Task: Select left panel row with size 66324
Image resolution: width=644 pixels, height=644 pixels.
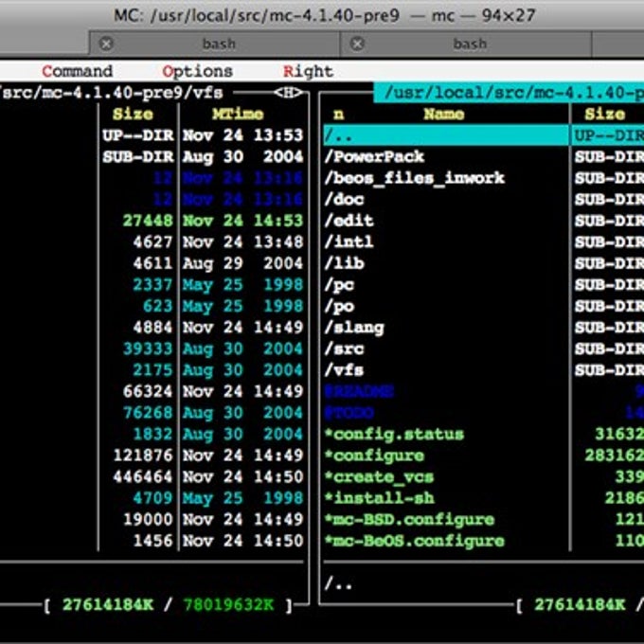Action: pyautogui.click(x=152, y=392)
